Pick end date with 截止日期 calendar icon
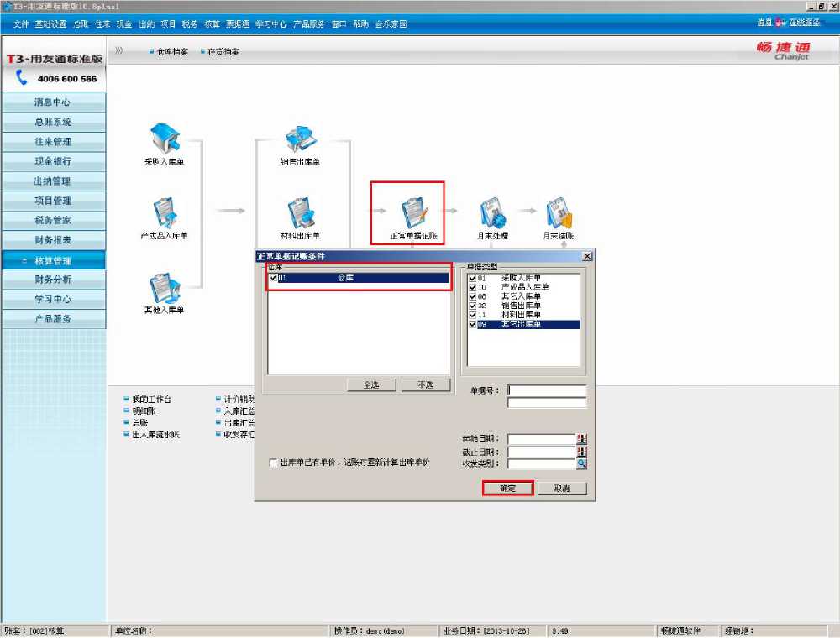The width and height of the screenshot is (840, 638). (x=581, y=452)
